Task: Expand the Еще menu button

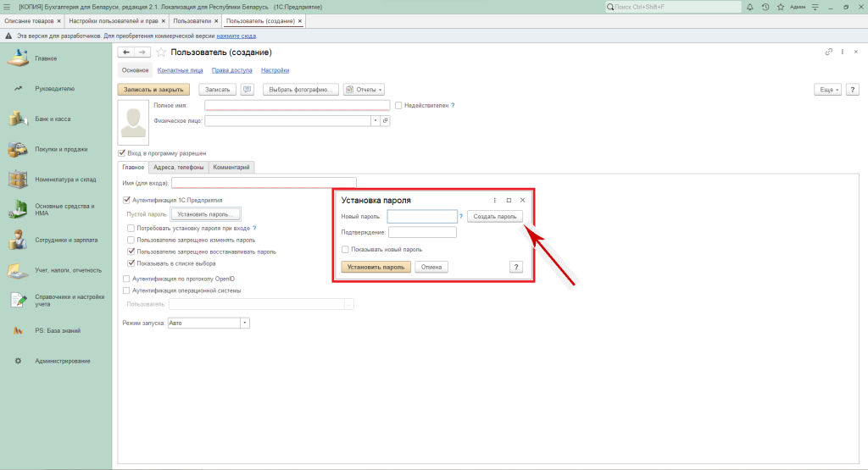Action: (826, 89)
